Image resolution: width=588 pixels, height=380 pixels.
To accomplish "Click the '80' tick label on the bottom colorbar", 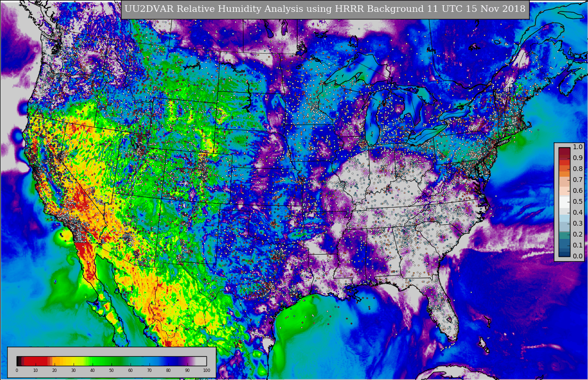I will point(168,370).
